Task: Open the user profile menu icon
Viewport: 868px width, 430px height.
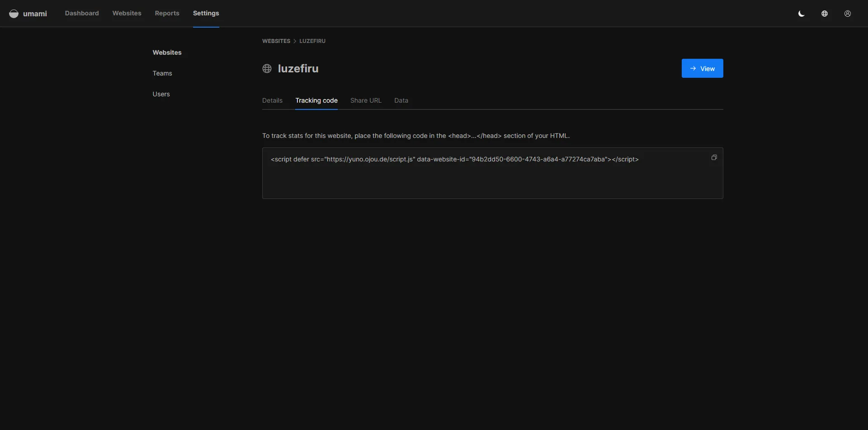Action: [848, 14]
